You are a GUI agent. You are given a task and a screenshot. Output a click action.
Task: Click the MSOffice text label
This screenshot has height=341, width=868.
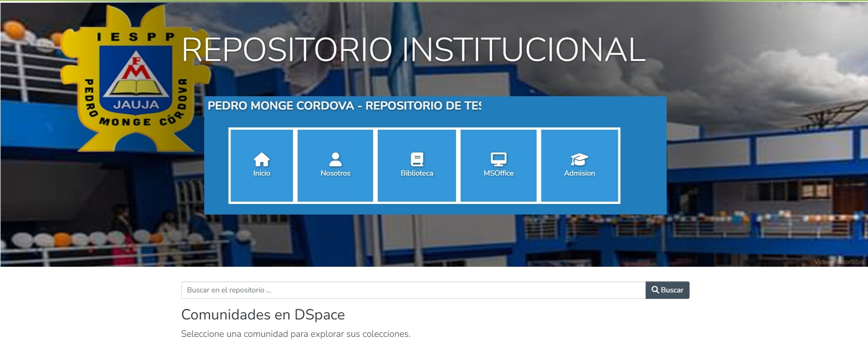coord(498,173)
